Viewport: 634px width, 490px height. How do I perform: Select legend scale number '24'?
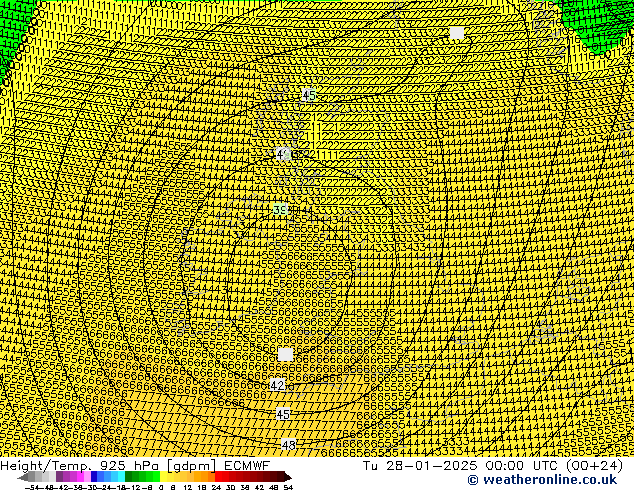pos(216,487)
